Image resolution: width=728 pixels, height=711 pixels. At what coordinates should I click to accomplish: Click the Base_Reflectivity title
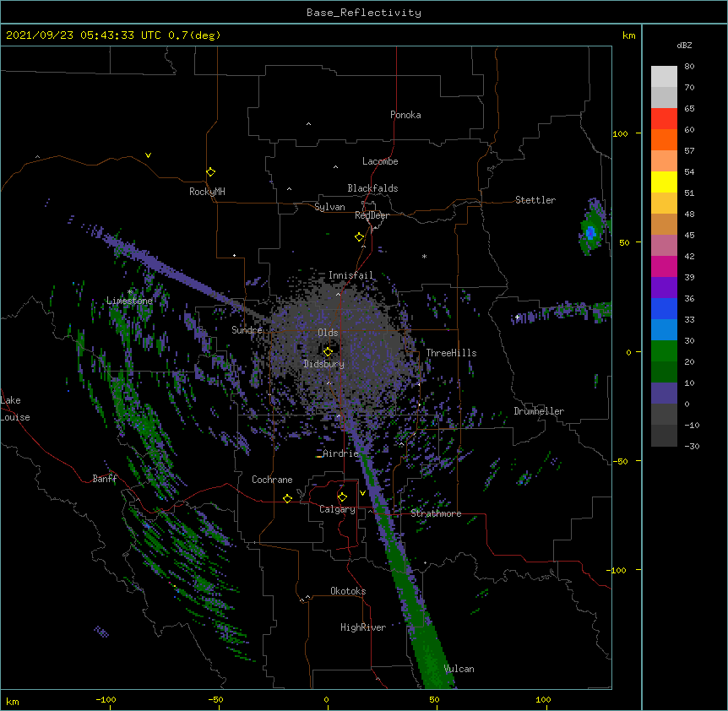pyautogui.click(x=364, y=13)
